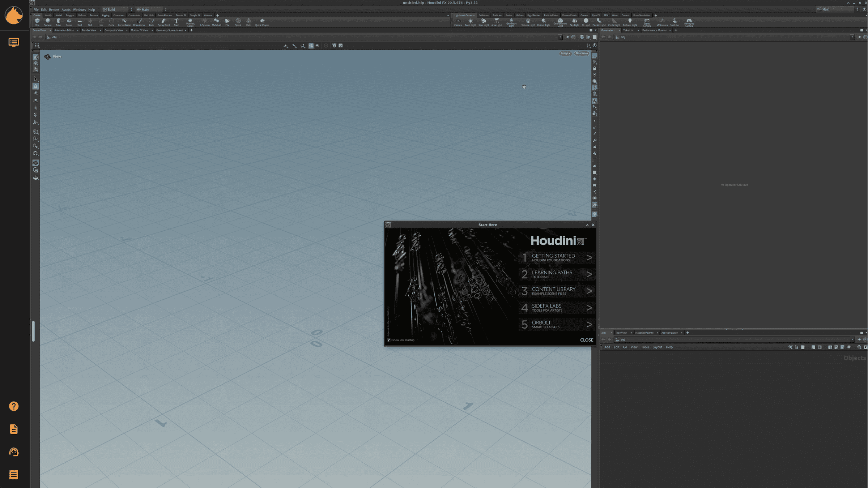Open the No cam camera dropdown
Screen dimensions: 868x488
coord(582,53)
